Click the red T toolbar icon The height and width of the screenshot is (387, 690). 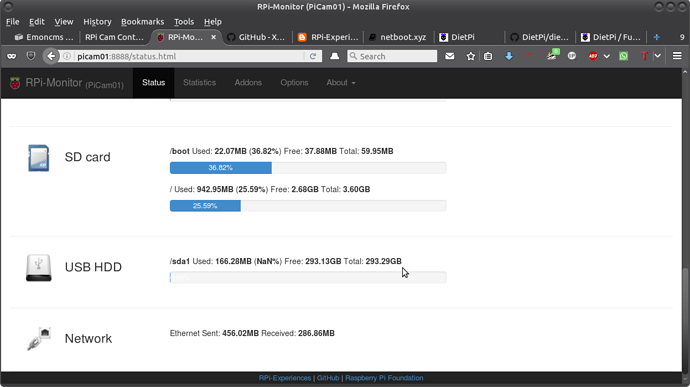[644, 56]
